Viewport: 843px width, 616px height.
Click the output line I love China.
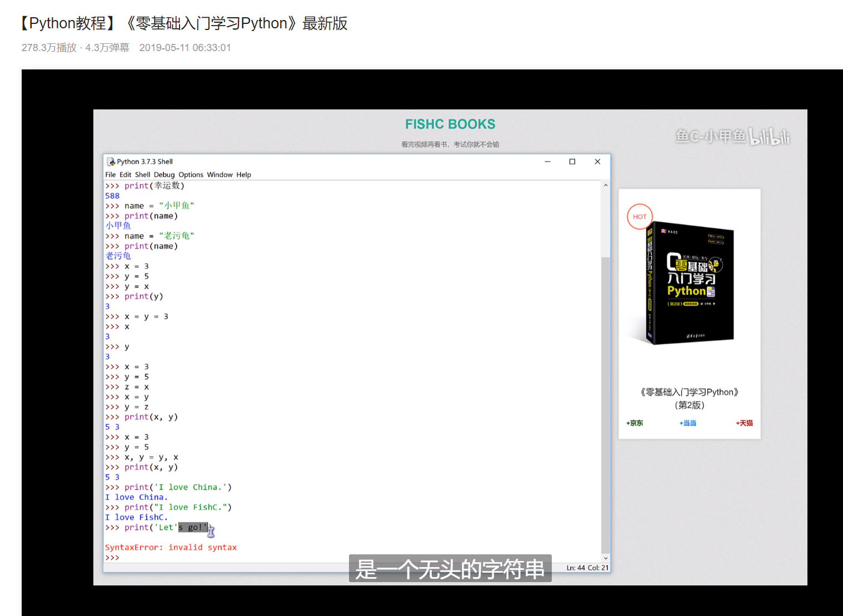coord(136,497)
